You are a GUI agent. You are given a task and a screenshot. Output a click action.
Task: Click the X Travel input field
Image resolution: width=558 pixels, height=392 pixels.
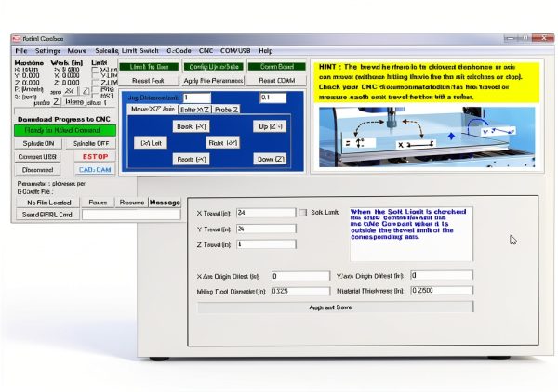click(x=266, y=213)
